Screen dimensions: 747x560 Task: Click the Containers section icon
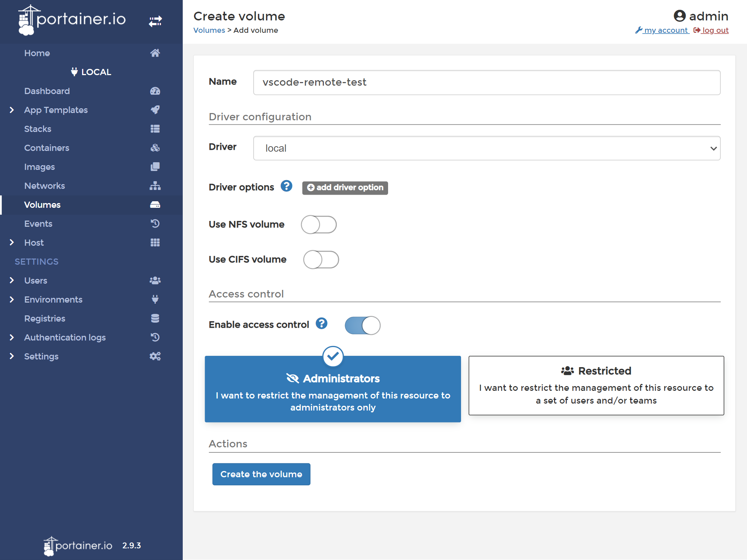(154, 147)
